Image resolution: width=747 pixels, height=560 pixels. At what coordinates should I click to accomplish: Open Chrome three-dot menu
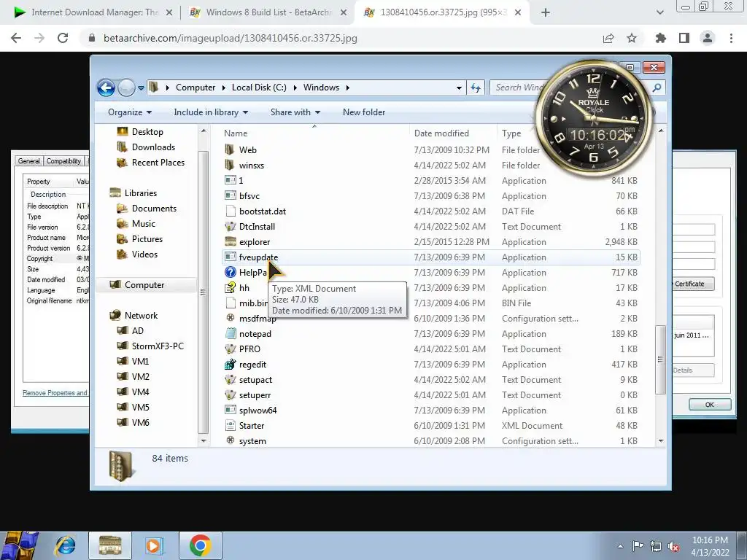(x=731, y=38)
